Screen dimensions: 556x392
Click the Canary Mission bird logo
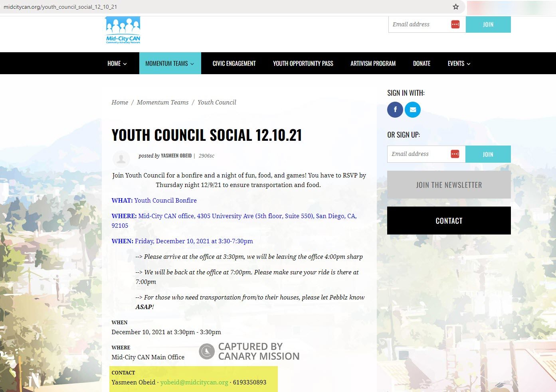coord(206,351)
